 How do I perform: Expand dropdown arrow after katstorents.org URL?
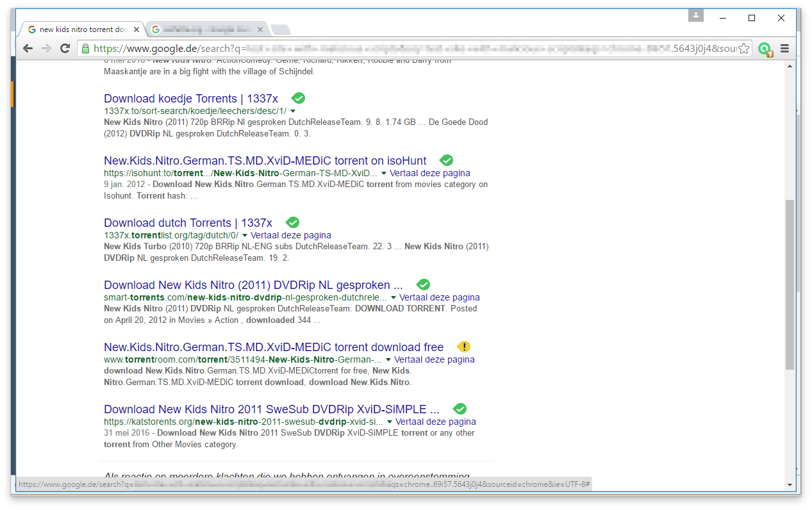(390, 422)
